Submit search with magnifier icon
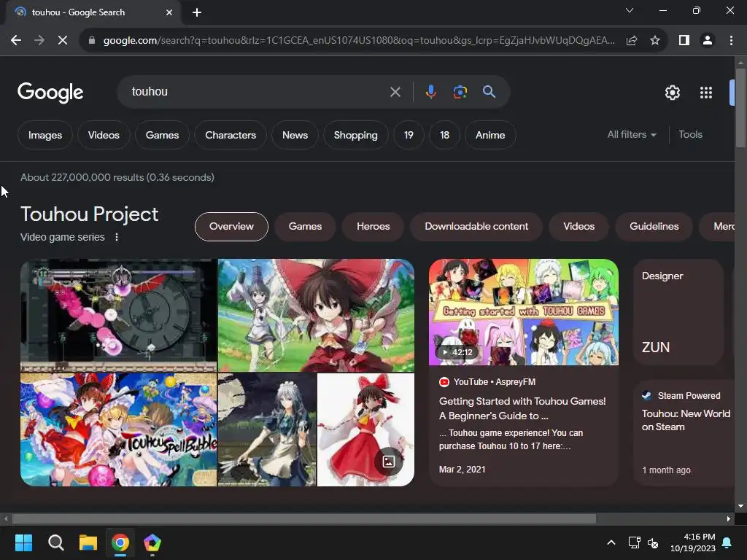 pos(489,92)
